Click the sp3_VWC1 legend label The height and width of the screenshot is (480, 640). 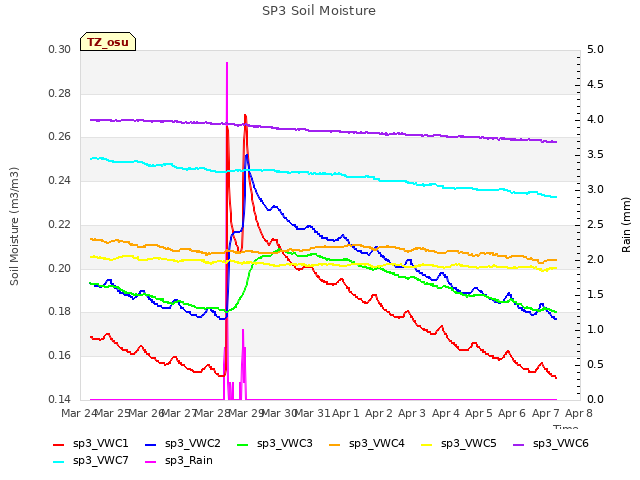click(x=100, y=443)
